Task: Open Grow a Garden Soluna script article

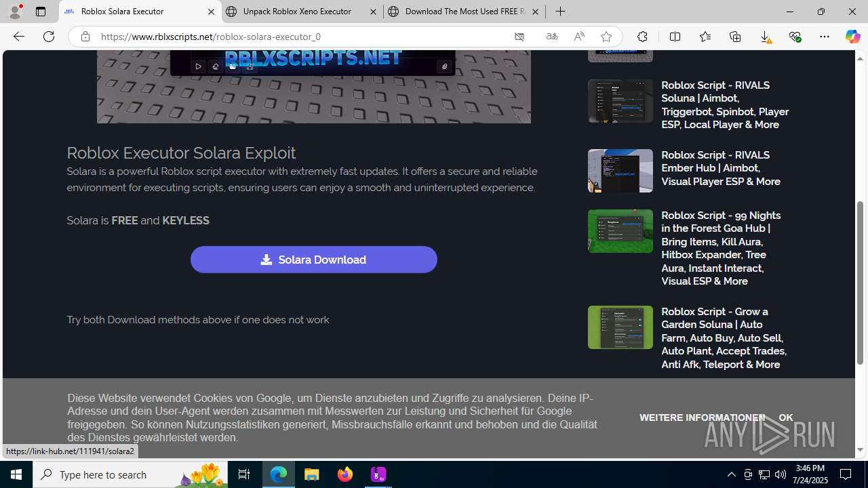Action: click(724, 338)
